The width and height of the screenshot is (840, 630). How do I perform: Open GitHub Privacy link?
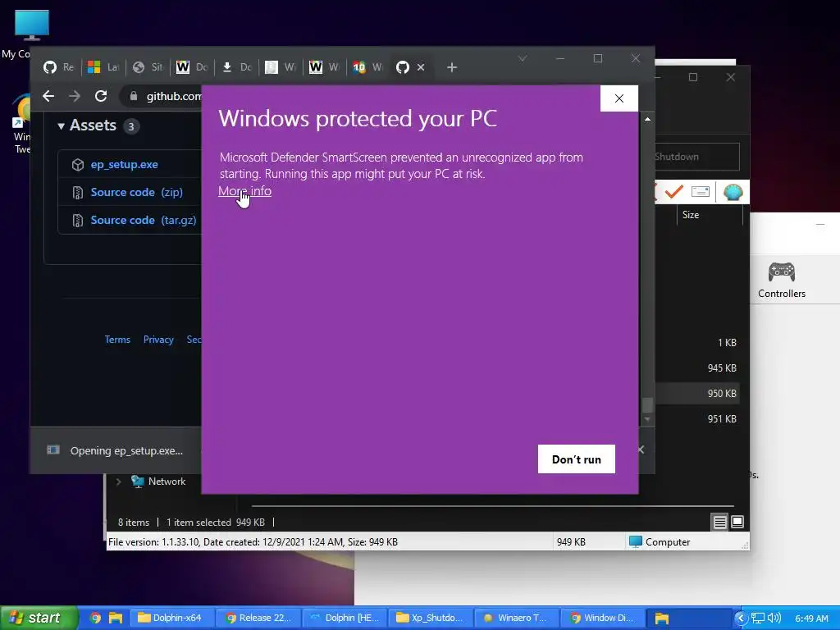(158, 340)
